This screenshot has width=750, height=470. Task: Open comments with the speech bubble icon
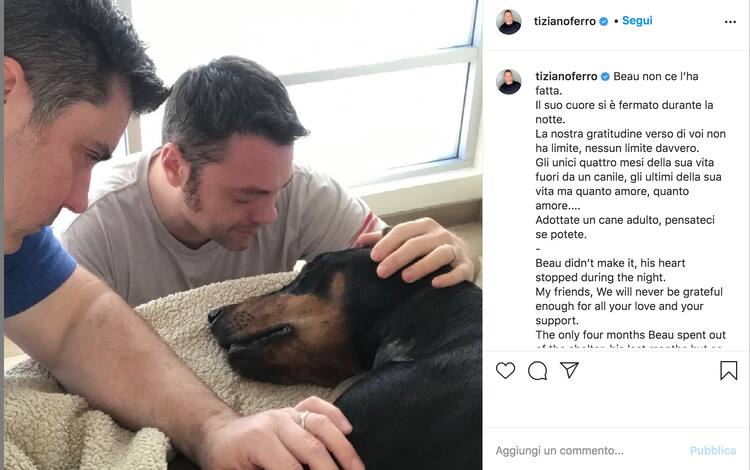538,371
